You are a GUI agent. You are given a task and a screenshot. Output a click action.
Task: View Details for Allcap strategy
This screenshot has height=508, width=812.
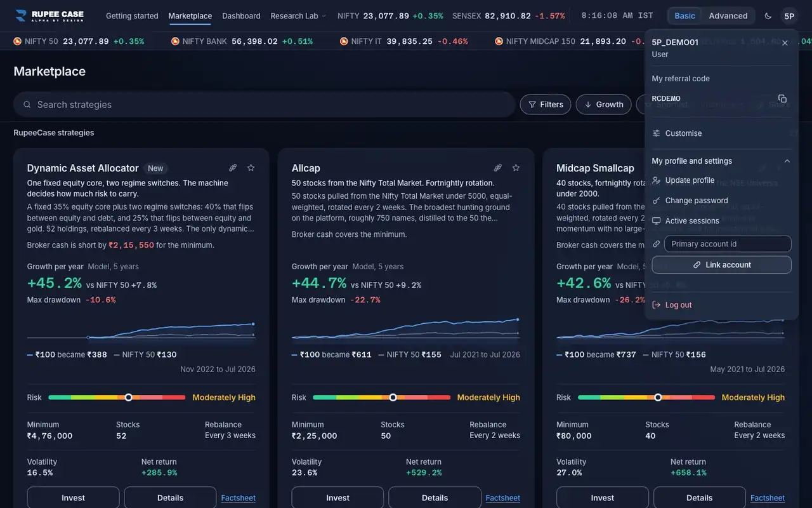(x=435, y=498)
